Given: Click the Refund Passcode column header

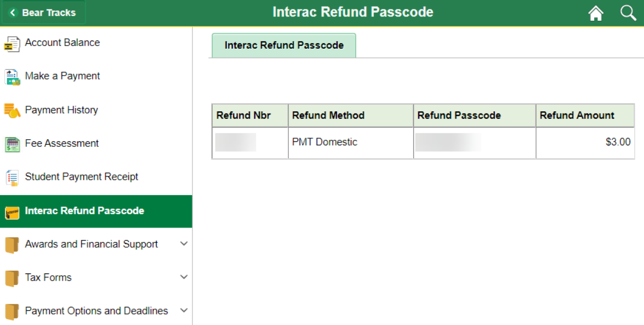Looking at the screenshot, I should coord(459,116).
